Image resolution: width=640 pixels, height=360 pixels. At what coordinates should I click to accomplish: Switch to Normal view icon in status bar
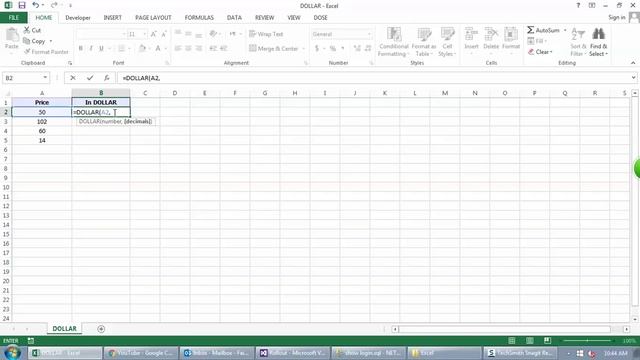pyautogui.click(x=511, y=340)
